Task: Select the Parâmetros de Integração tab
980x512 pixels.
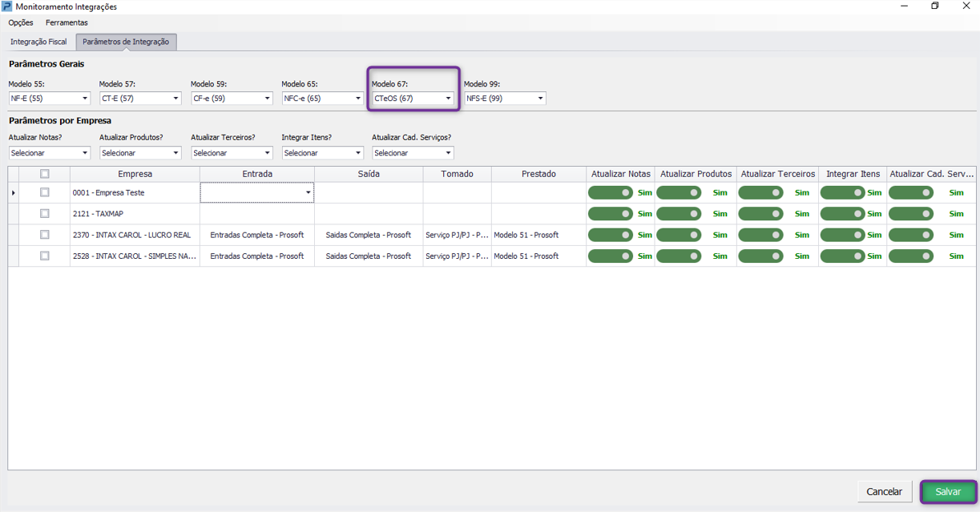Action: 126,42
